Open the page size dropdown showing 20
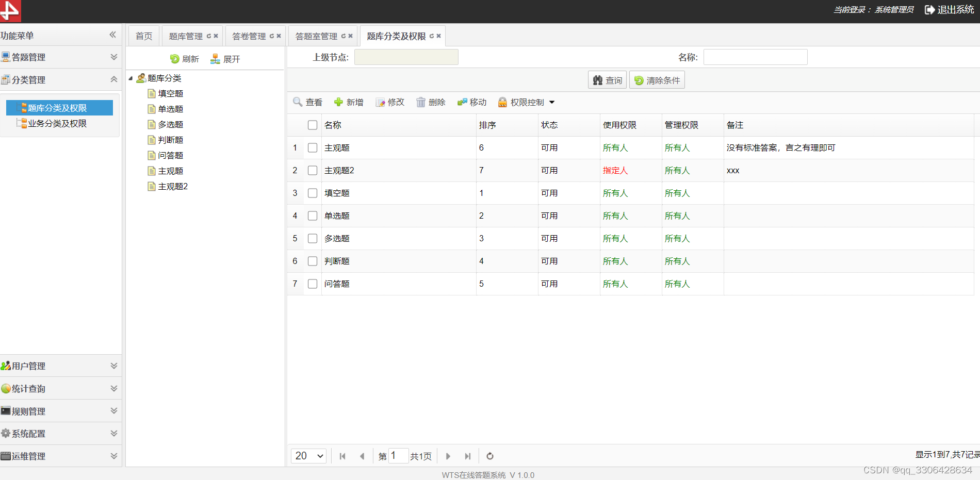This screenshot has width=980, height=480. click(308, 456)
